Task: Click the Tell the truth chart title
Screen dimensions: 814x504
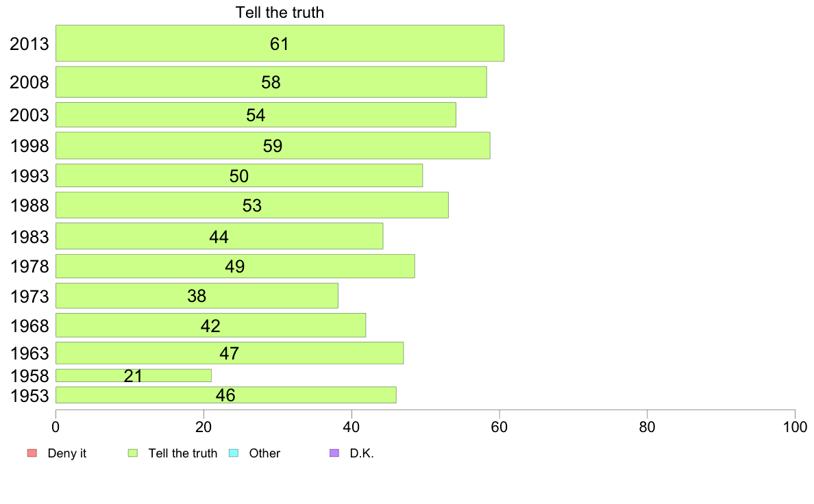Action: (280, 12)
